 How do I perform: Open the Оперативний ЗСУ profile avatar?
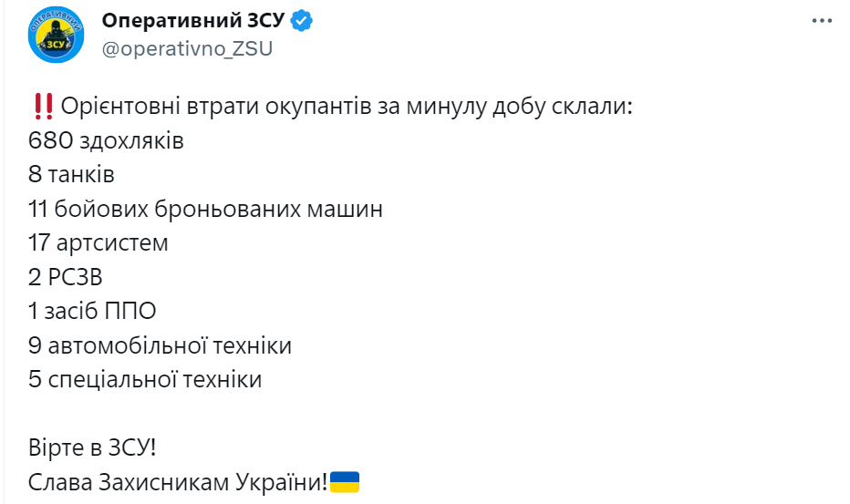click(x=56, y=35)
